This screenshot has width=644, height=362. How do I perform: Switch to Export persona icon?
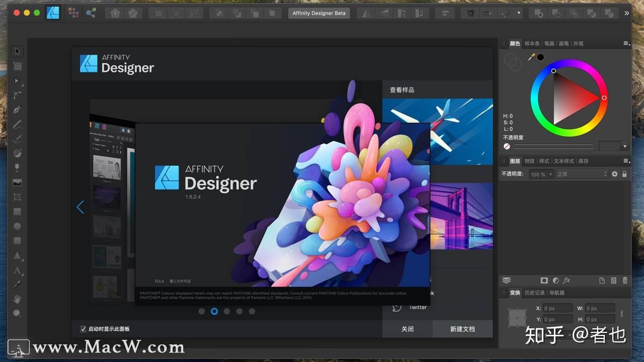pos(91,13)
